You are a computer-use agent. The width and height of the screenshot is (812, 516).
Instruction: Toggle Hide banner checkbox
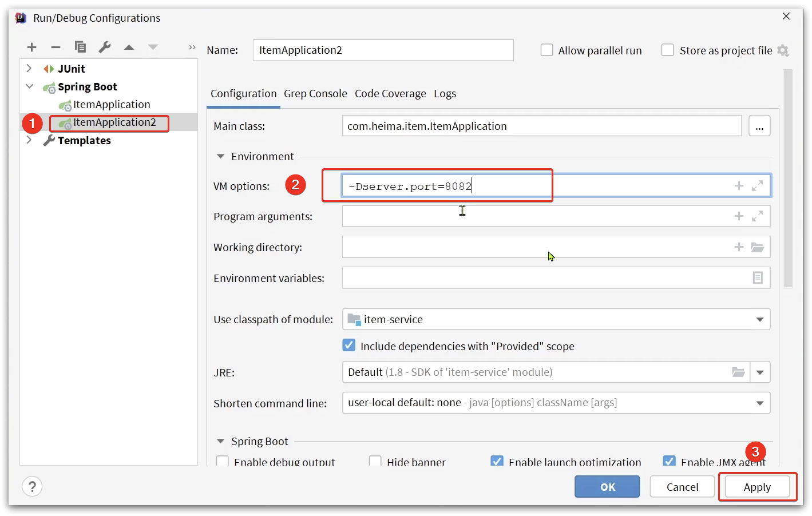point(375,461)
